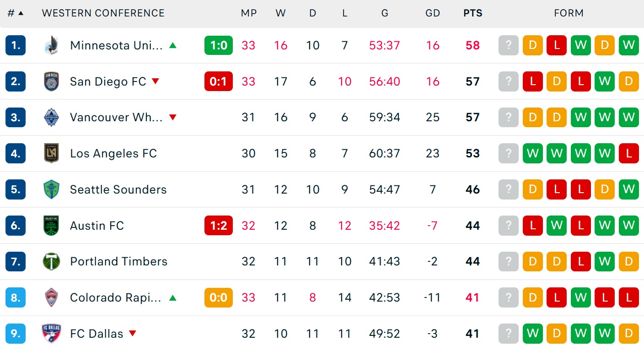The image size is (644, 351).
Task: Open the Portland Timbers crest
Action: (x=51, y=261)
